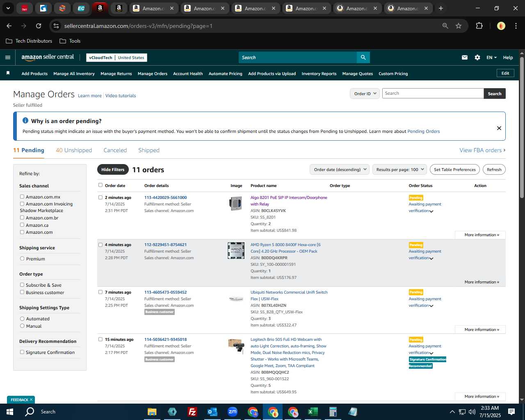Open Automate Pricing menu item
525x420 pixels.
pos(225,73)
